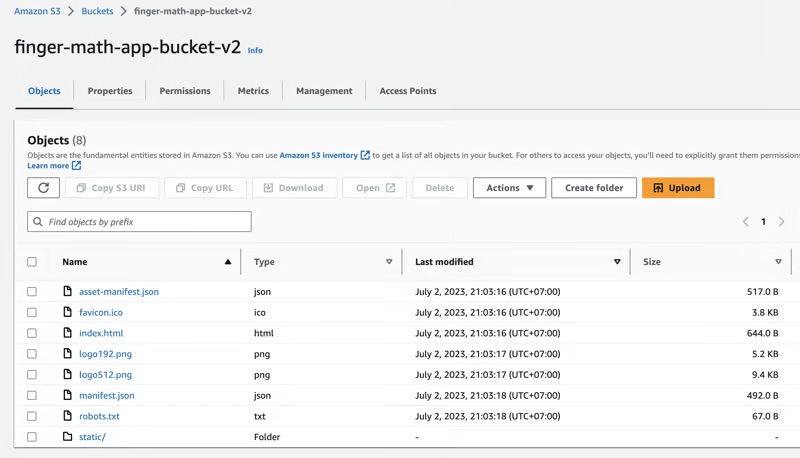Viewport: 800px width, 458px height.
Task: Click the file icon next to logo512.png
Action: coord(67,374)
